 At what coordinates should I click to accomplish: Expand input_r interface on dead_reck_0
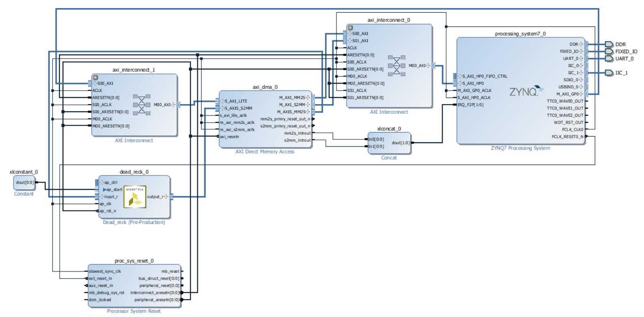pos(102,197)
